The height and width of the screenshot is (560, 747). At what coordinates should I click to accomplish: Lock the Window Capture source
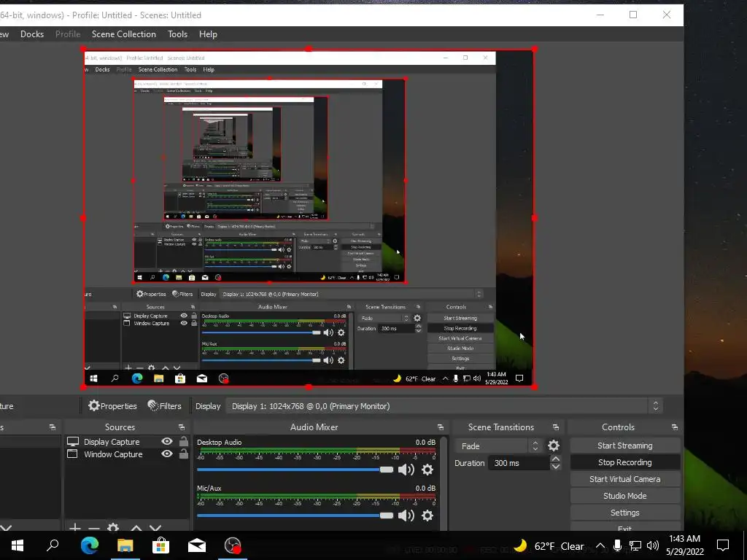pos(183,454)
